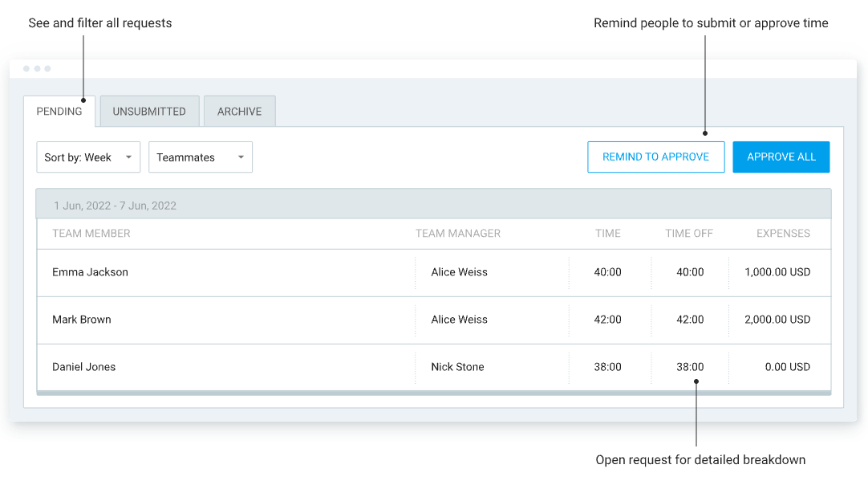Click manager Nick Stone in the table
The height and width of the screenshot is (481, 868).
pos(457,367)
